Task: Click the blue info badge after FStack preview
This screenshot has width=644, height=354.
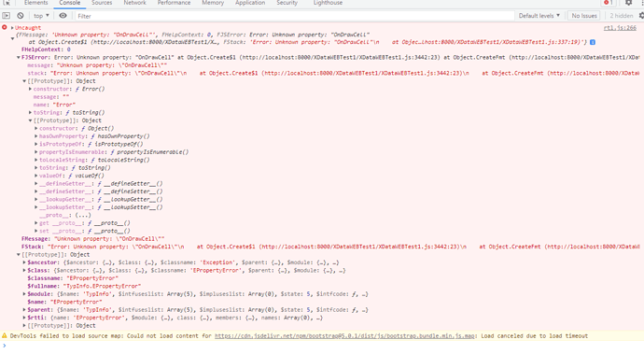Action: coord(593,42)
